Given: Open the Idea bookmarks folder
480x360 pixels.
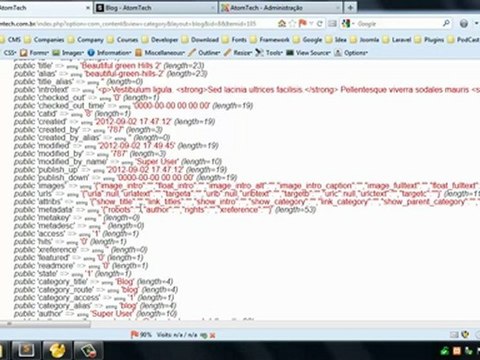Looking at the screenshot, I should tap(336, 40).
